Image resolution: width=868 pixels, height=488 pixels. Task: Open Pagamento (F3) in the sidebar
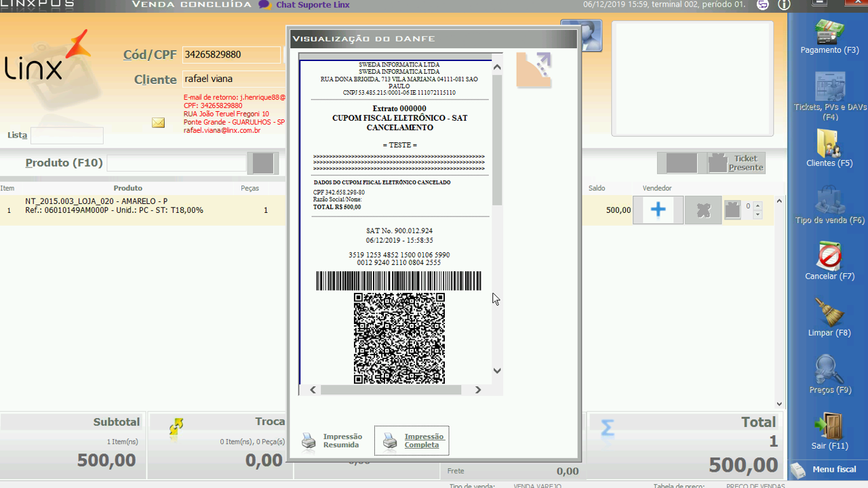click(x=829, y=37)
